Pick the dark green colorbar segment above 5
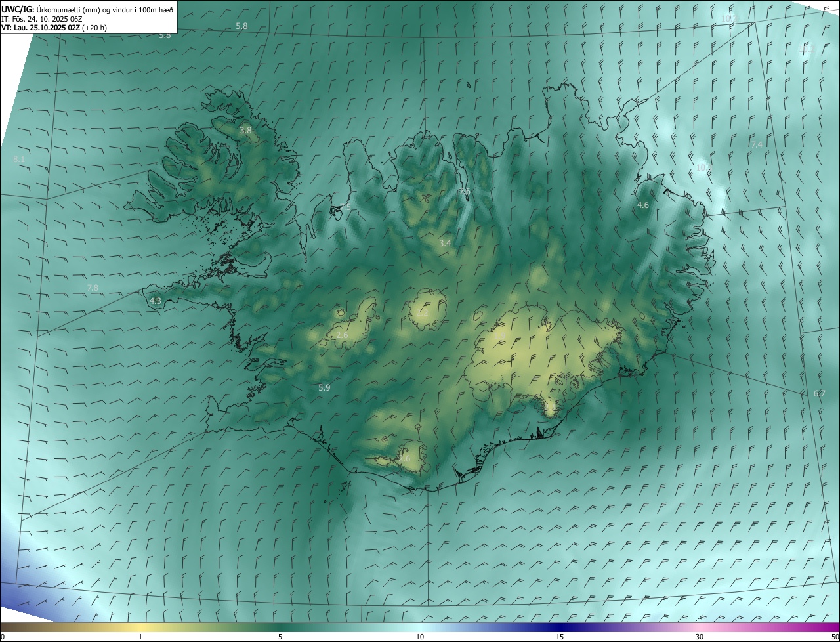840x642 pixels. [x=280, y=627]
